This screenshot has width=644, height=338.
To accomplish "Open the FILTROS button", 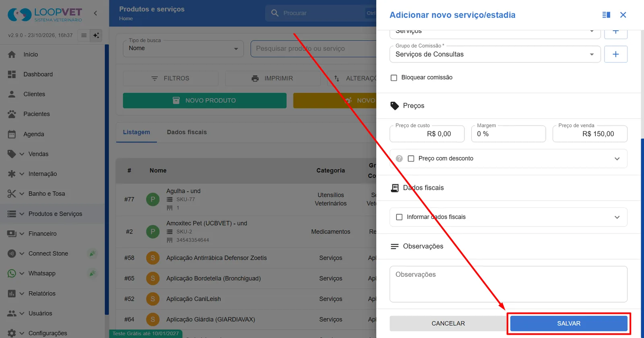I will [171, 78].
